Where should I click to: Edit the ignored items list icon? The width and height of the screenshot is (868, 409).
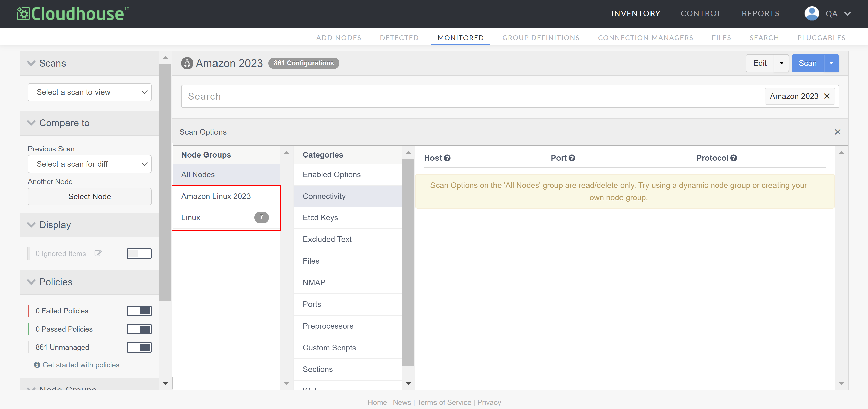(98, 253)
